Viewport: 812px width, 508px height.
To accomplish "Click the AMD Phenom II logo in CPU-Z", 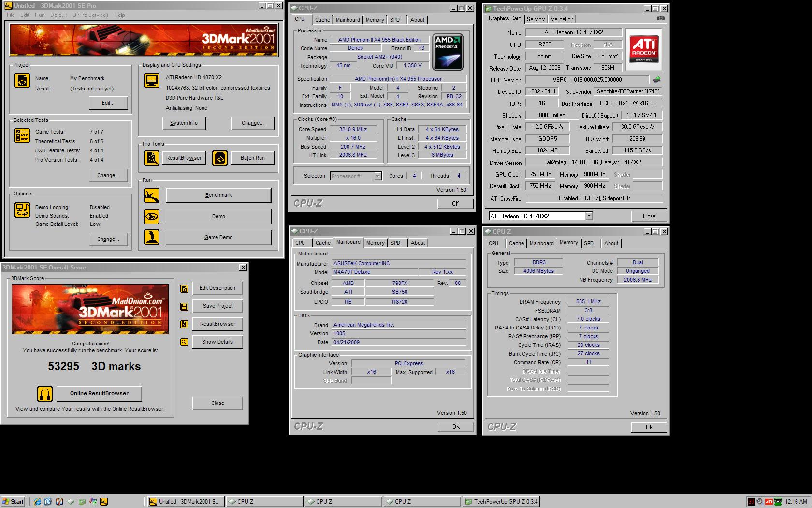I will (x=448, y=52).
